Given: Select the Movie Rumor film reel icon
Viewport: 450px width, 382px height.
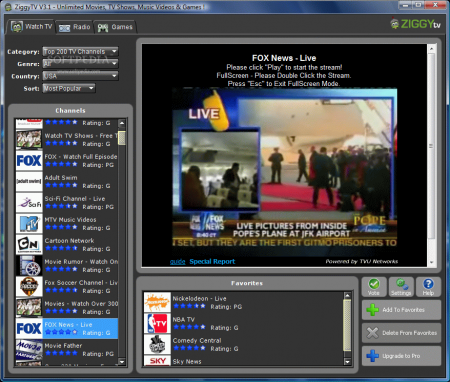Looking at the screenshot, I should pos(29,265).
